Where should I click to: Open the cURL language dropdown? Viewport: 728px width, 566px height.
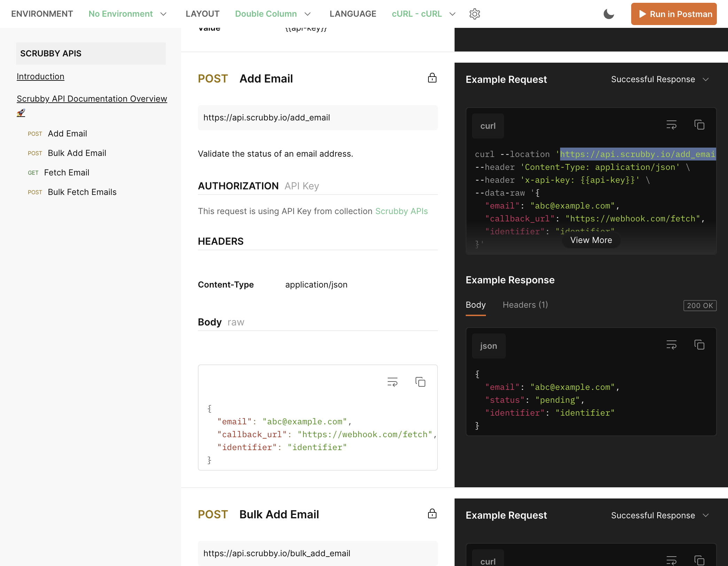pos(424,14)
